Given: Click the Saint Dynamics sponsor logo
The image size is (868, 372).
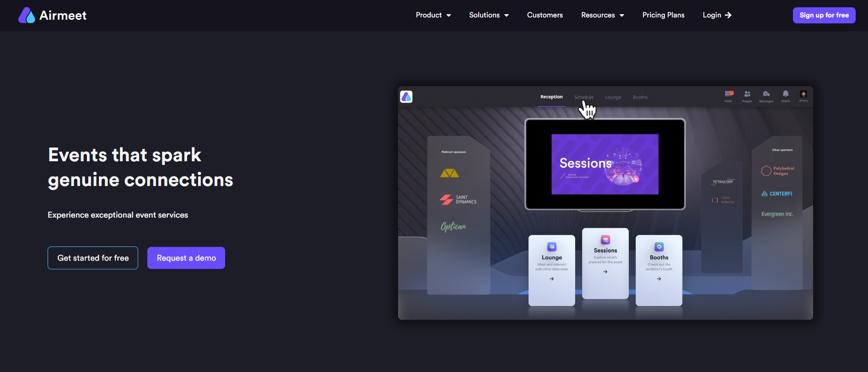Looking at the screenshot, I should (458, 200).
